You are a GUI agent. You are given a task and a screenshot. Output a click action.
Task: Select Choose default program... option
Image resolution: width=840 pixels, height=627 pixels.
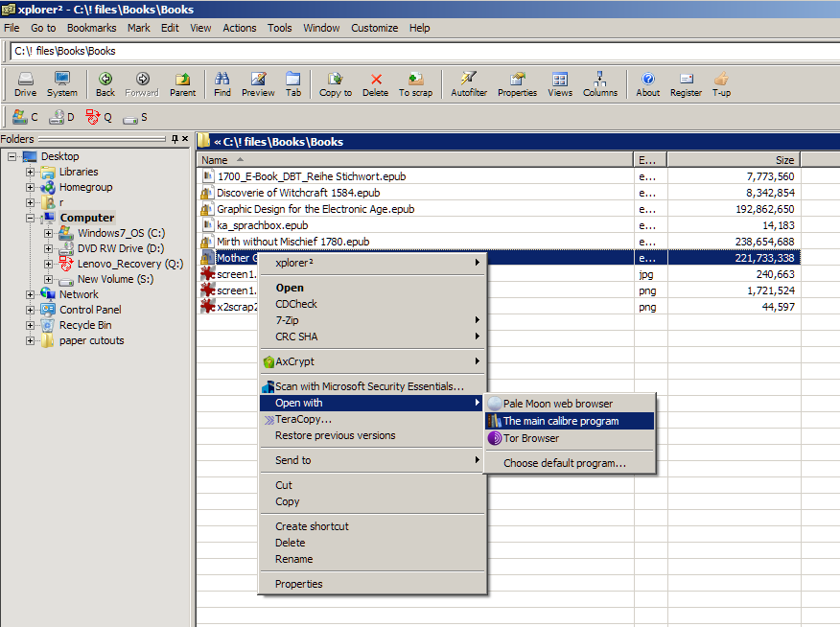pyautogui.click(x=565, y=463)
